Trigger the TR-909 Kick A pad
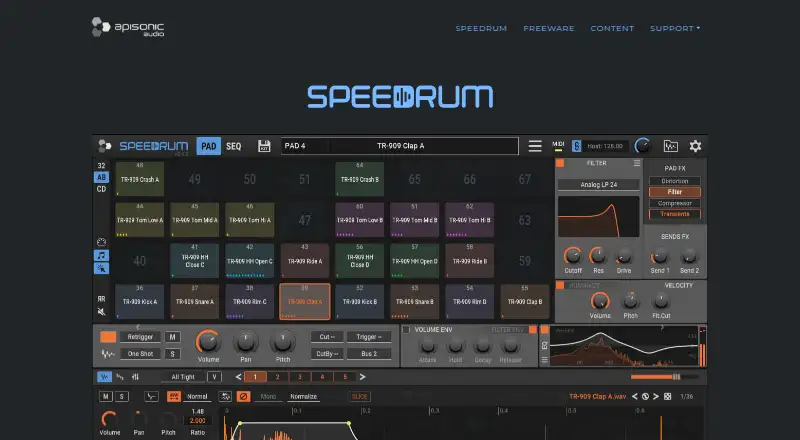 140,302
